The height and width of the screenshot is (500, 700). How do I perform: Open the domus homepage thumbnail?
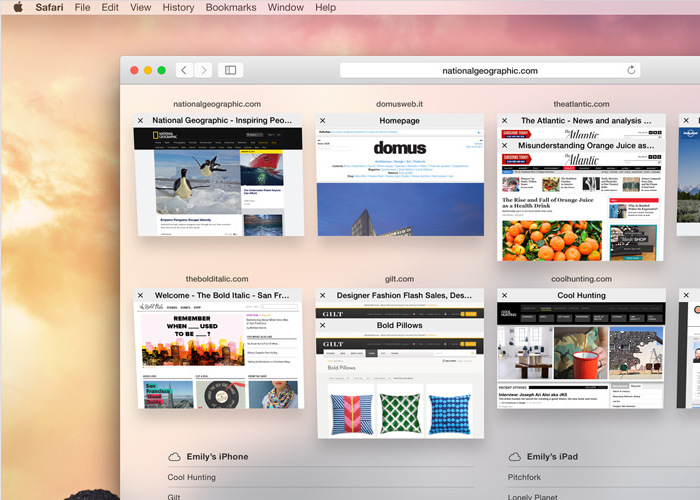point(400,182)
